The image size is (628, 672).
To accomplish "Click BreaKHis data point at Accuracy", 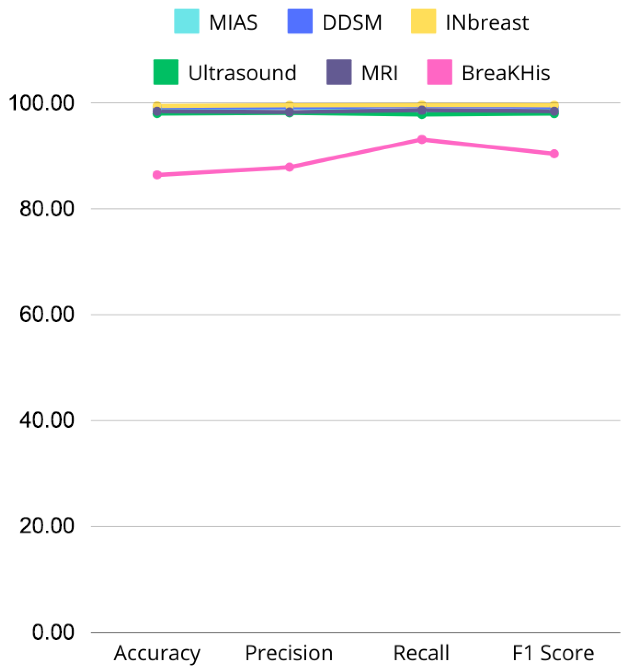I will (x=157, y=175).
